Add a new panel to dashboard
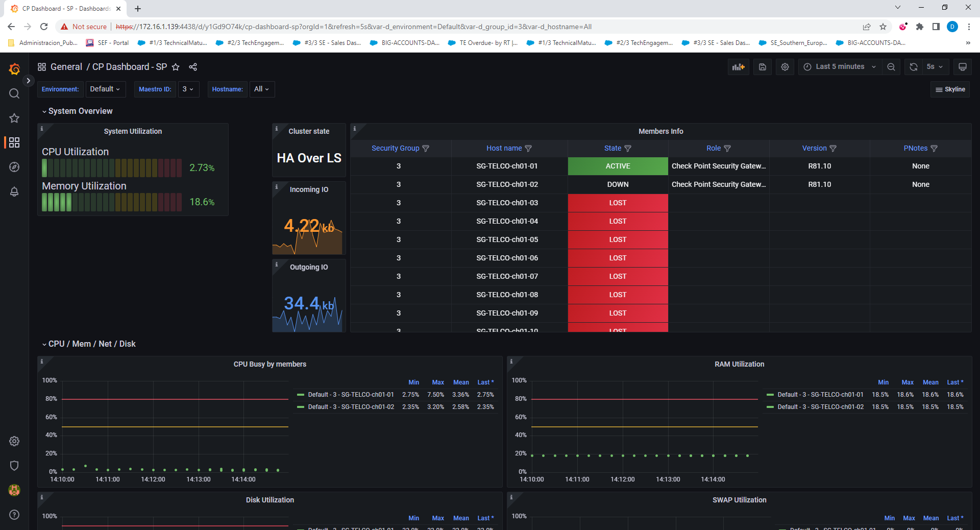 tap(739, 67)
